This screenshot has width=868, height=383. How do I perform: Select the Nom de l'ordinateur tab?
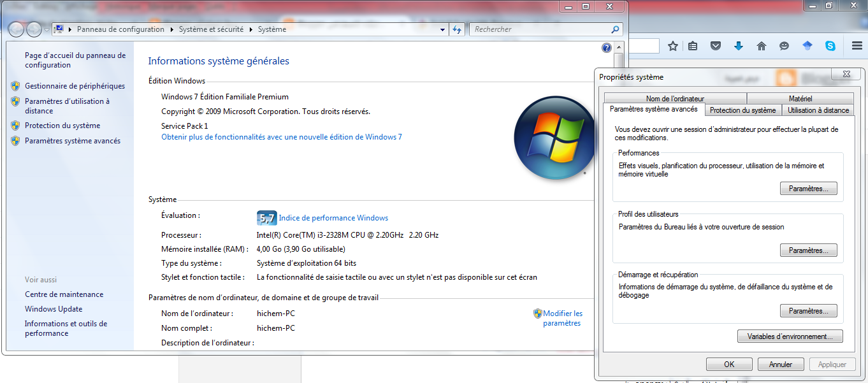(x=675, y=99)
